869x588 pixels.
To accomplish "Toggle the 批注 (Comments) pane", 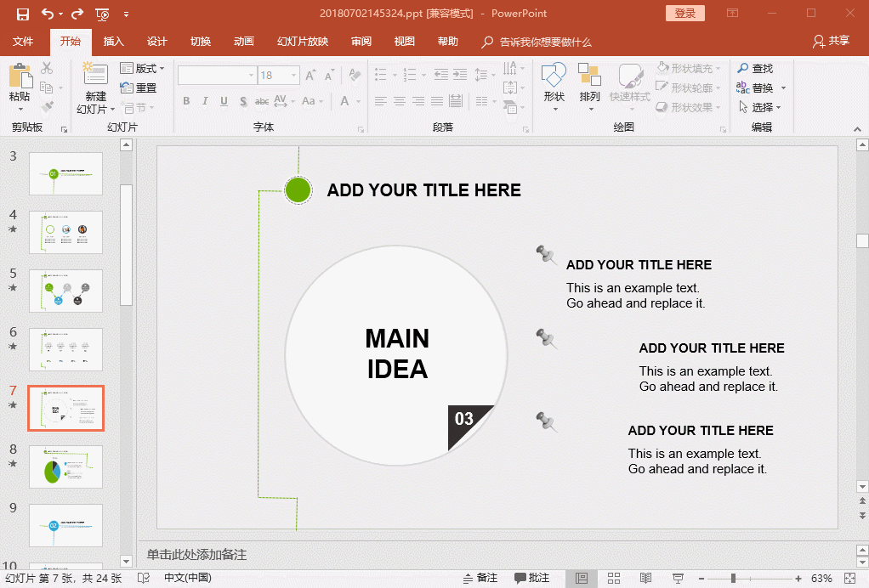I will pos(532,578).
